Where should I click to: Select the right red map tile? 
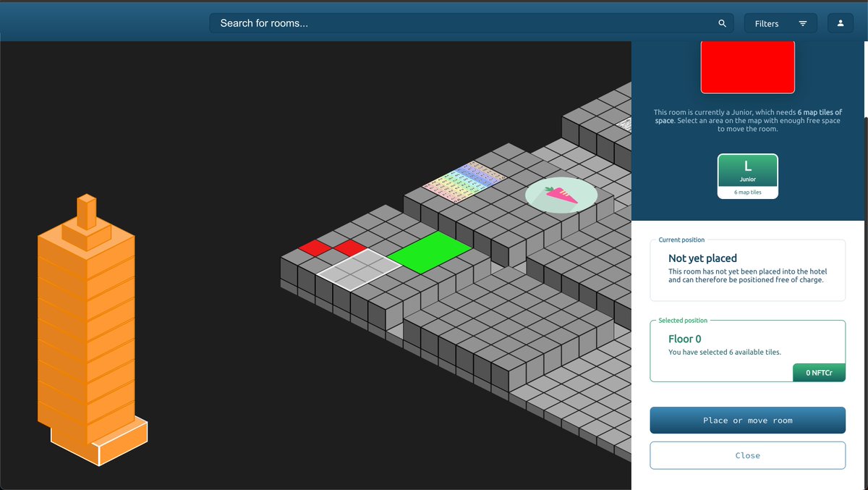pyautogui.click(x=350, y=248)
